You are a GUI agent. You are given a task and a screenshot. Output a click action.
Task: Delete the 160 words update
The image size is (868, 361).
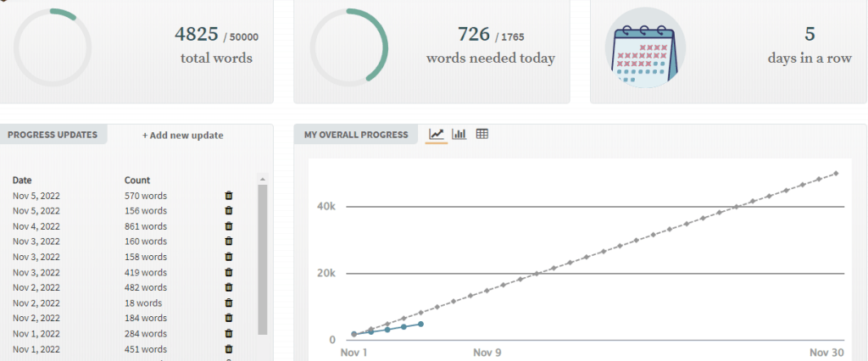click(228, 242)
